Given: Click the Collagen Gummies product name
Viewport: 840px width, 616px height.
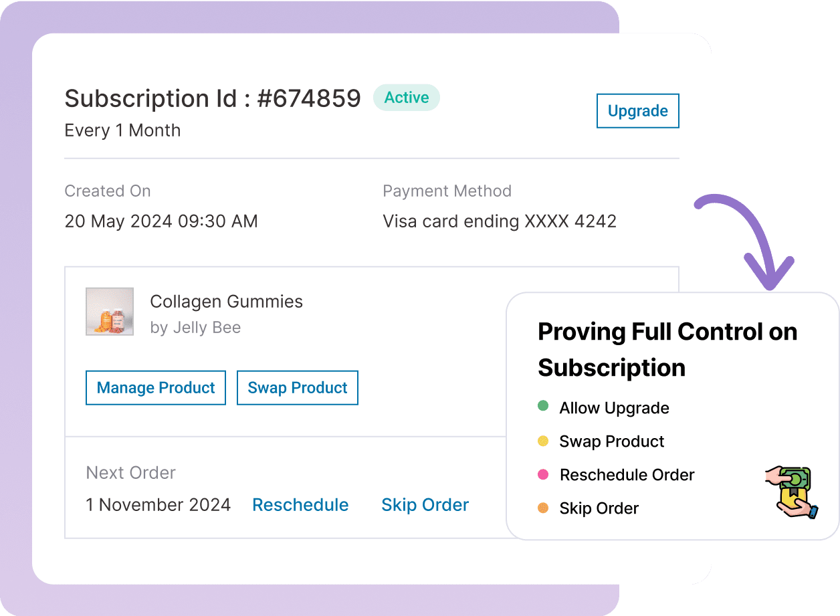Looking at the screenshot, I should (x=226, y=302).
